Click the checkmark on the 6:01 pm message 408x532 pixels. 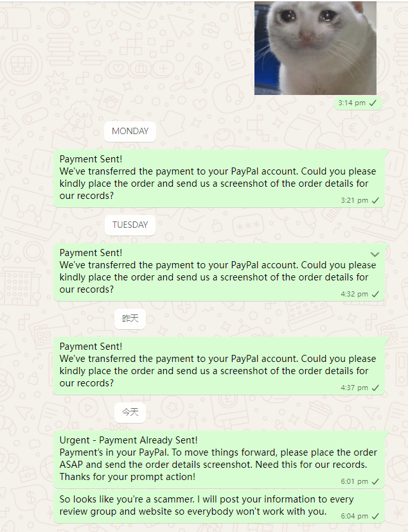pos(375,481)
